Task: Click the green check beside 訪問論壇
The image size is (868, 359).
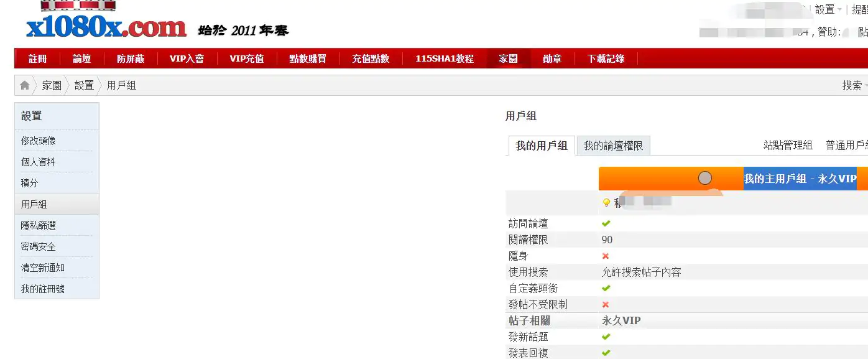Action: [606, 223]
